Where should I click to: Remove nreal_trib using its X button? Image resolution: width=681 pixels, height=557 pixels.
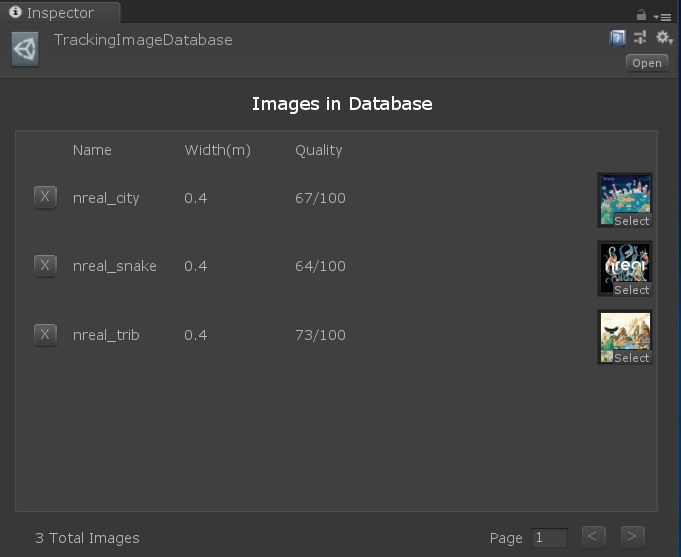pyautogui.click(x=45, y=334)
